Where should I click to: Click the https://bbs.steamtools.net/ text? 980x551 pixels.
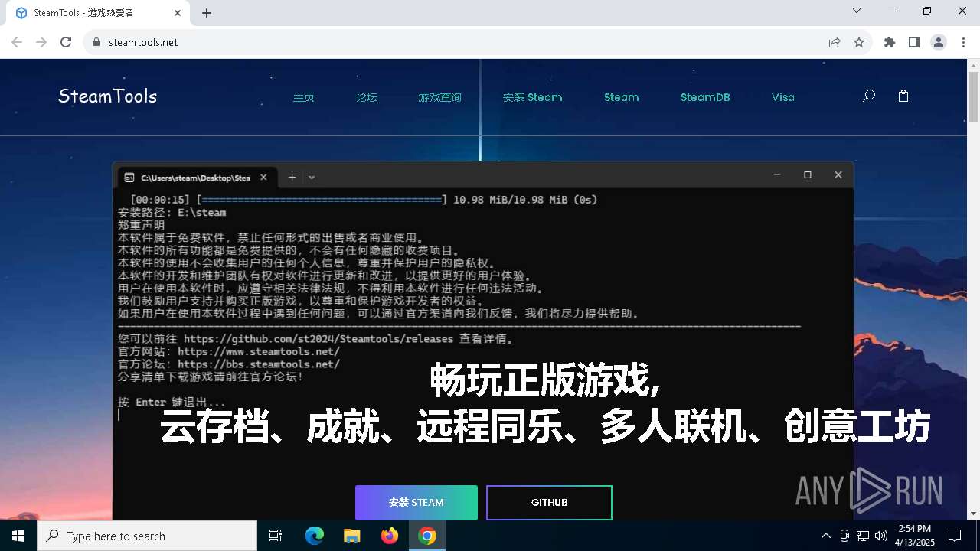click(x=259, y=364)
